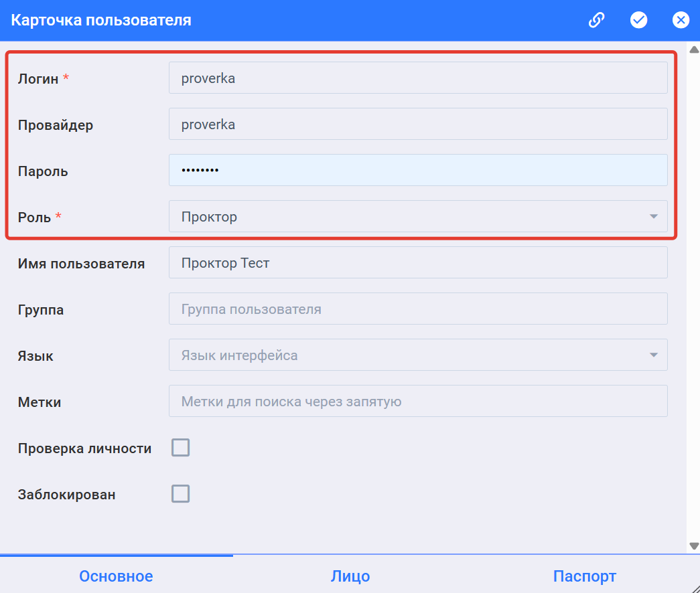Image resolution: width=700 pixels, height=593 pixels.
Task: Enable the Проверка личности checkbox
Action: 180,447
